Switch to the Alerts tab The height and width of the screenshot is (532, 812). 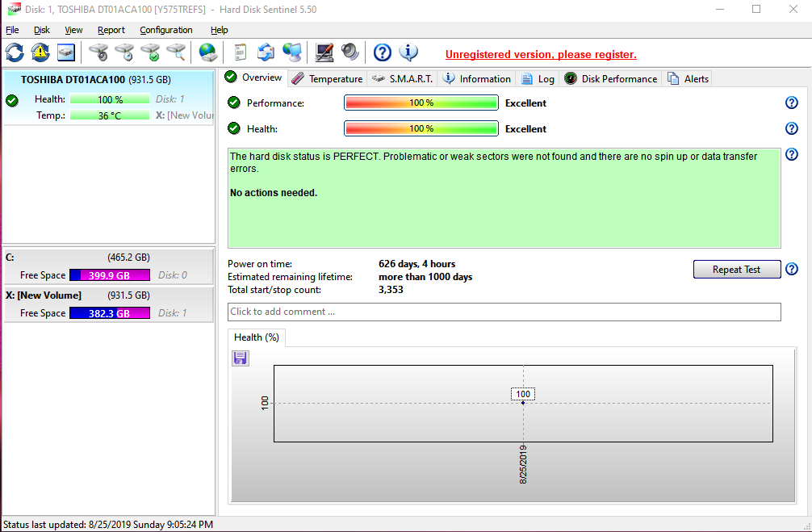(689, 79)
